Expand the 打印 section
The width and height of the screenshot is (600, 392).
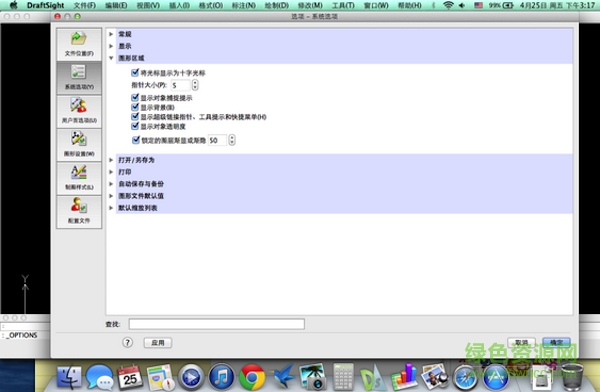click(x=111, y=172)
